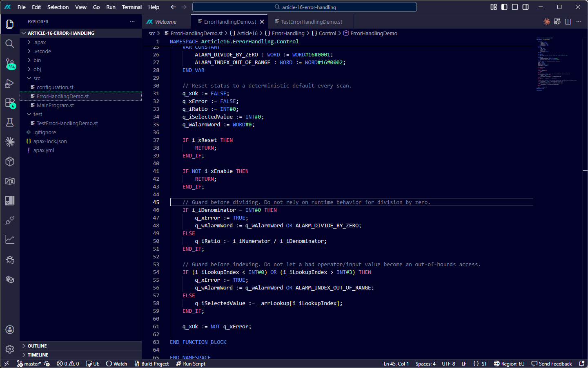Image resolution: width=588 pixels, height=368 pixels.
Task: Expand the .vscode folder
Action: click(80, 51)
